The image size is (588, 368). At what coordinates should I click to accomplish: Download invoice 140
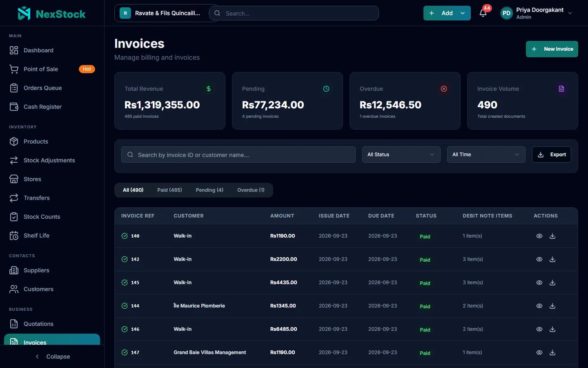point(552,236)
